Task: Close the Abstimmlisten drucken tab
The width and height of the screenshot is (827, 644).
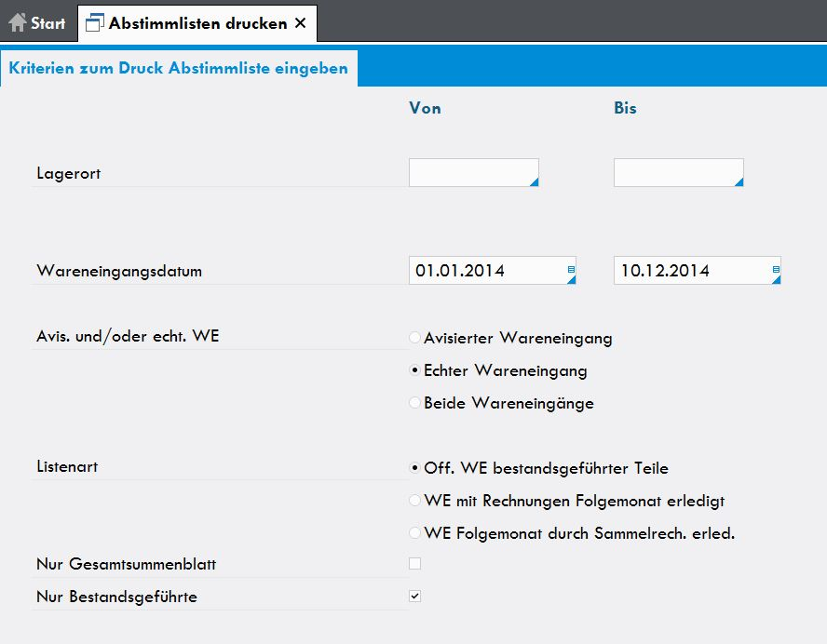Action: [300, 23]
